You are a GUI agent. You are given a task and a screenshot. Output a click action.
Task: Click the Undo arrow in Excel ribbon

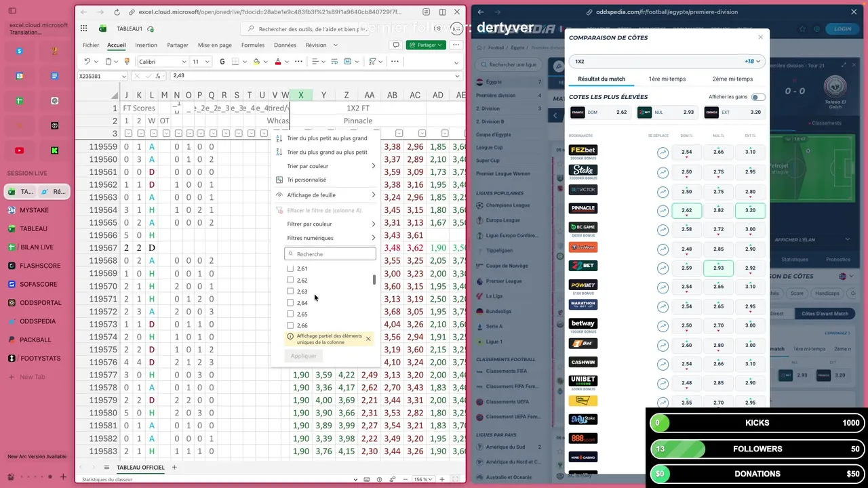[87, 62]
